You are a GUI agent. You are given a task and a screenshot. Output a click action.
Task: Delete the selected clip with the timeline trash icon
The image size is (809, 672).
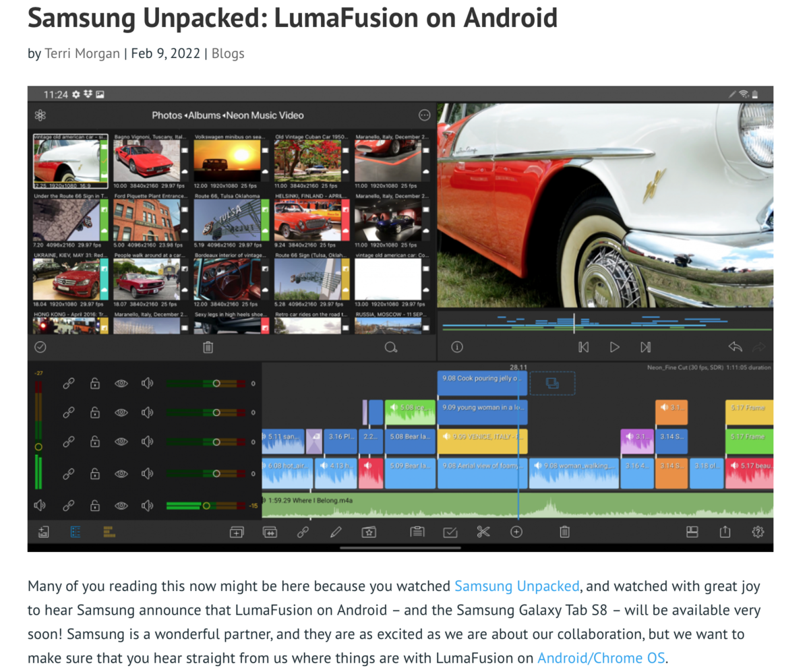565,532
